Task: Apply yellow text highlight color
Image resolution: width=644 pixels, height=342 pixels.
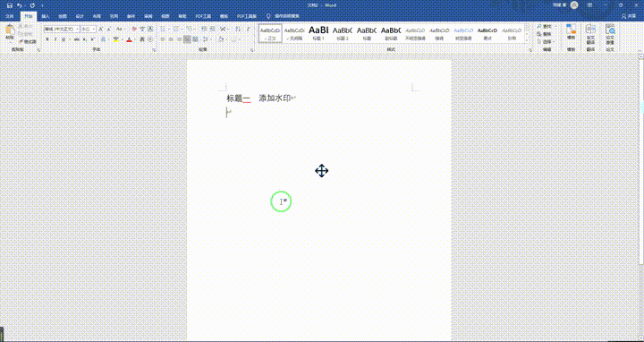Action: 116,39
